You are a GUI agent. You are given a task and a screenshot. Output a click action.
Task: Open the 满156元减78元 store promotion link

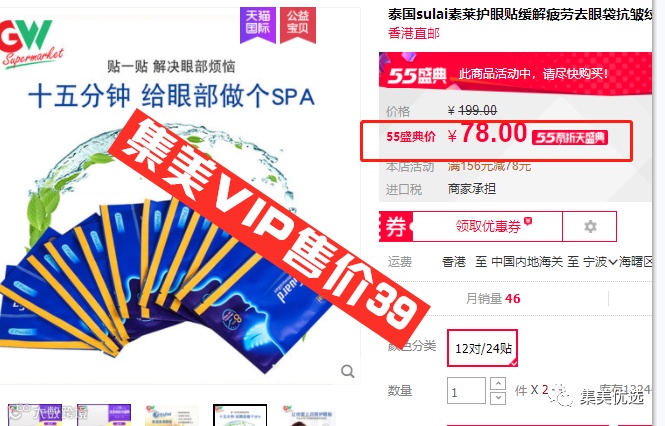coord(489,166)
